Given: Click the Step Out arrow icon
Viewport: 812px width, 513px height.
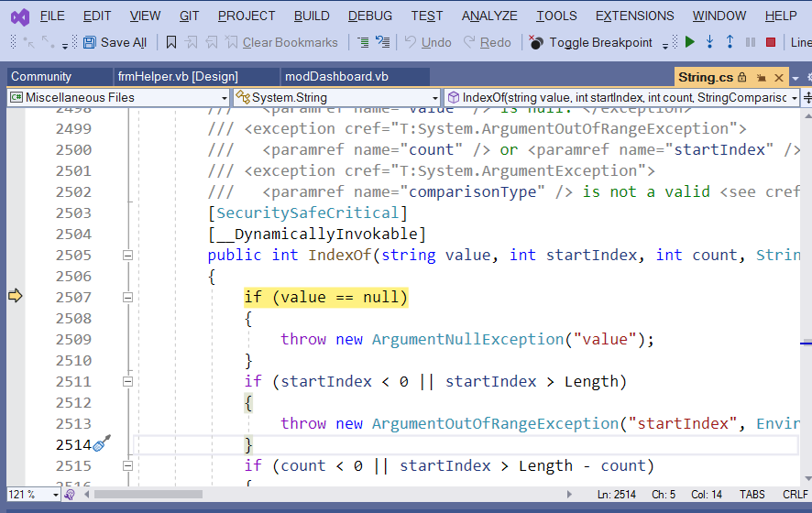Looking at the screenshot, I should coord(730,42).
